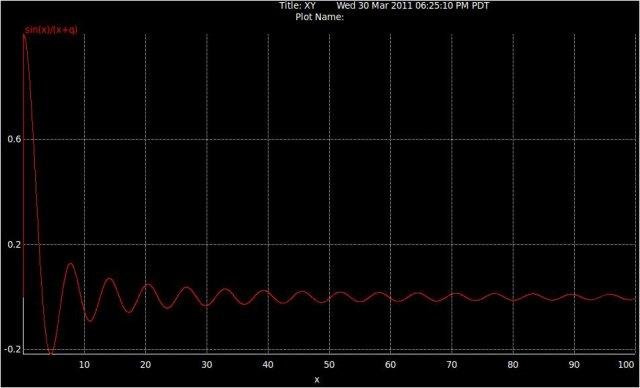Click the curve's tallest peak near the y-axis
Image resolution: width=640 pixels, height=388 pixels.
click(24, 36)
